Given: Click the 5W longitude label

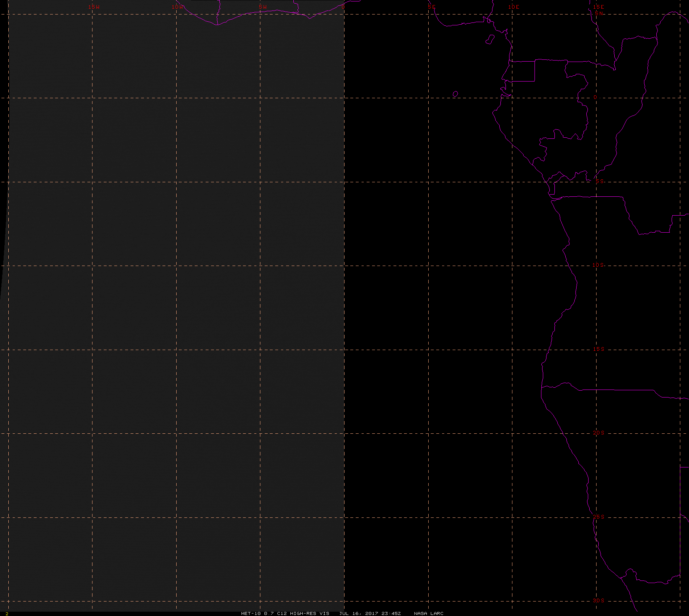Looking at the screenshot, I should [263, 7].
